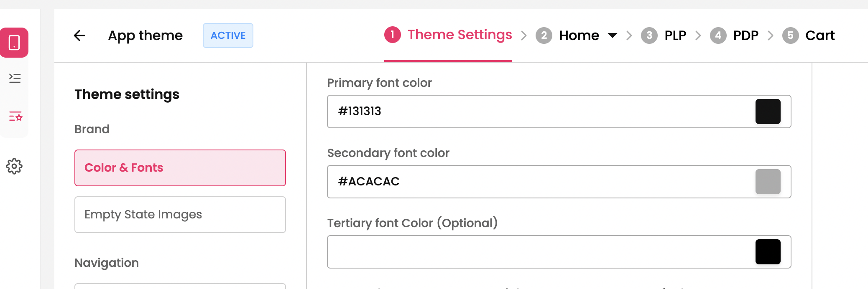Click the ACTIVE status badge
Image resolution: width=868 pixels, height=289 pixels.
point(228,35)
